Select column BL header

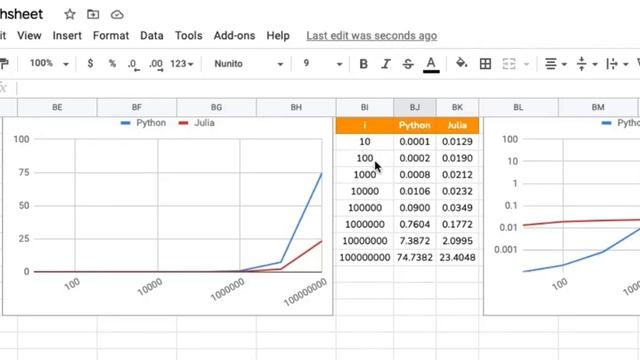tap(518, 107)
